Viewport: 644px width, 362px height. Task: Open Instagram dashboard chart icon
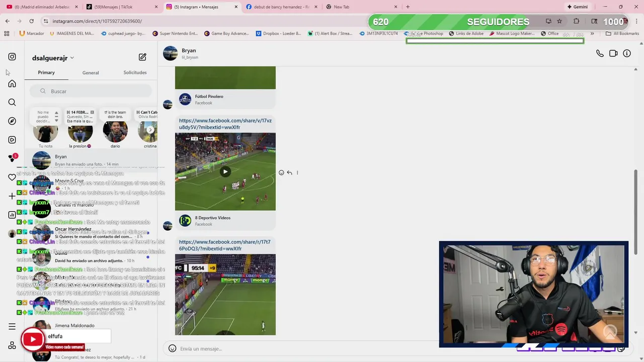[12, 215]
